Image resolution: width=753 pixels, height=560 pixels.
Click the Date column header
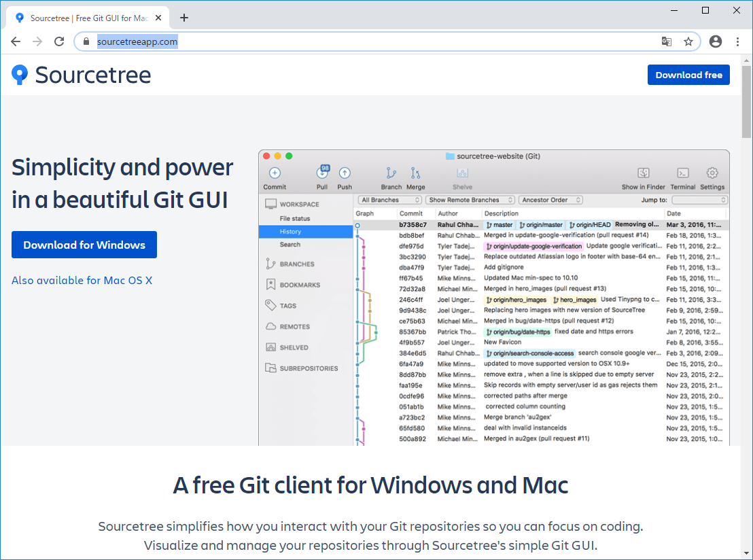click(x=673, y=213)
